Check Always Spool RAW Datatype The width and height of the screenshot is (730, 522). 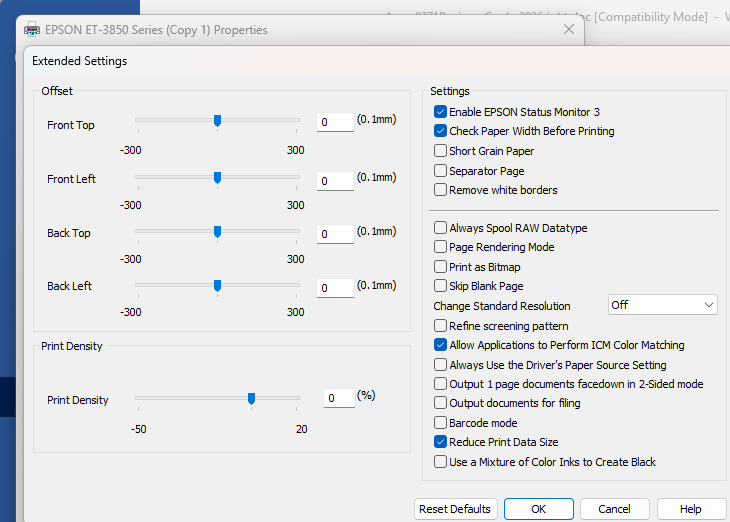coord(441,228)
